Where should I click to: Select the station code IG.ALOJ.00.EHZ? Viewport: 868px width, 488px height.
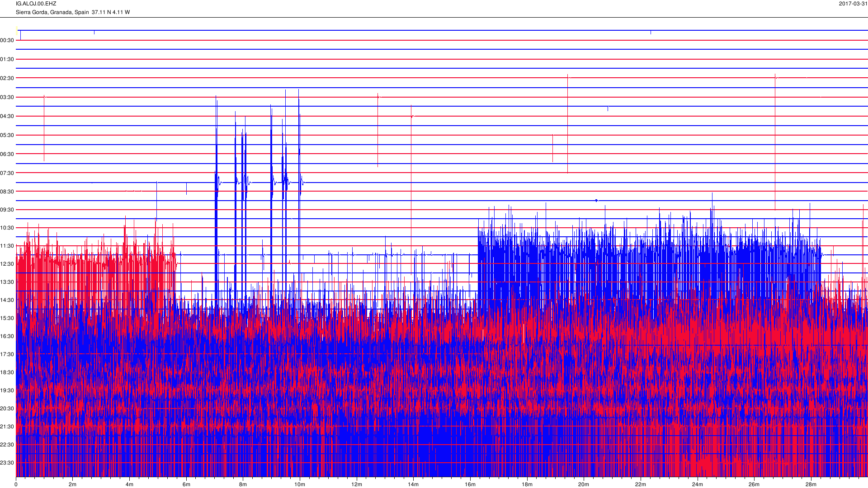[x=36, y=4]
